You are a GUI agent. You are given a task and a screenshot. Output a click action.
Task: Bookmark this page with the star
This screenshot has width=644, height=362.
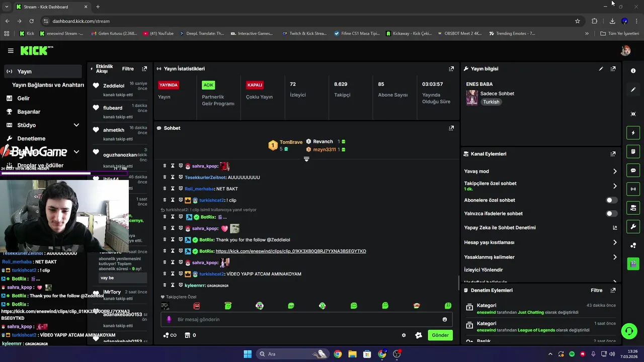point(578,21)
